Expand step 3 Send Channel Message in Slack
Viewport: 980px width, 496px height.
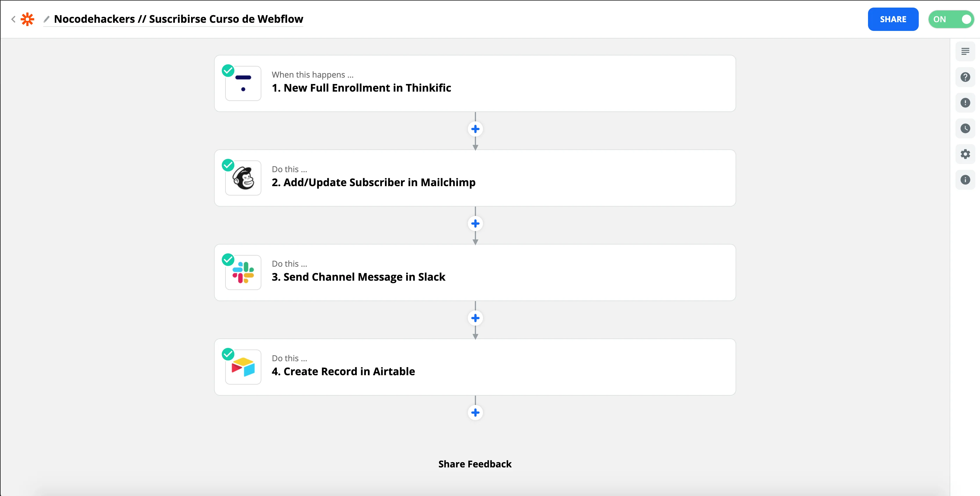pos(475,273)
